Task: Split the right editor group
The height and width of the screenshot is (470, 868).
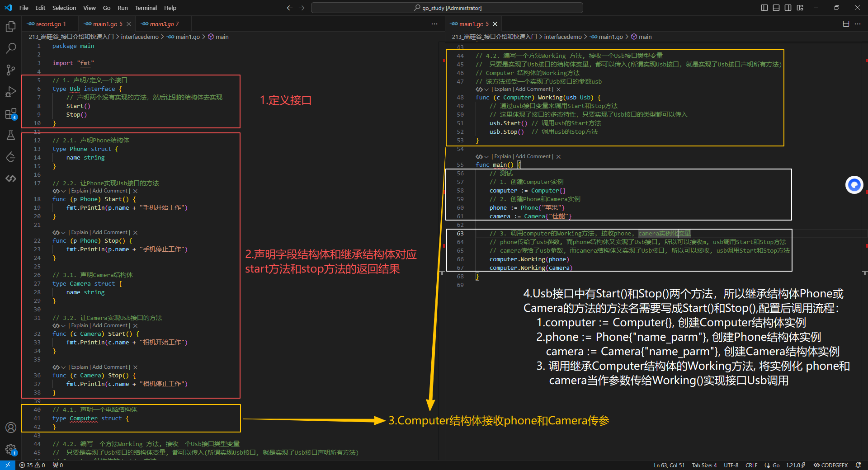Action: click(x=846, y=24)
